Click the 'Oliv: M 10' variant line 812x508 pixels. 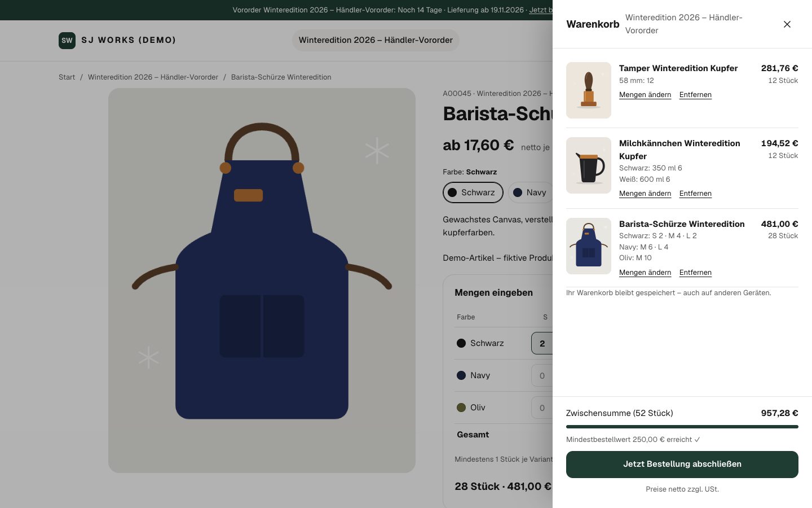(x=635, y=258)
